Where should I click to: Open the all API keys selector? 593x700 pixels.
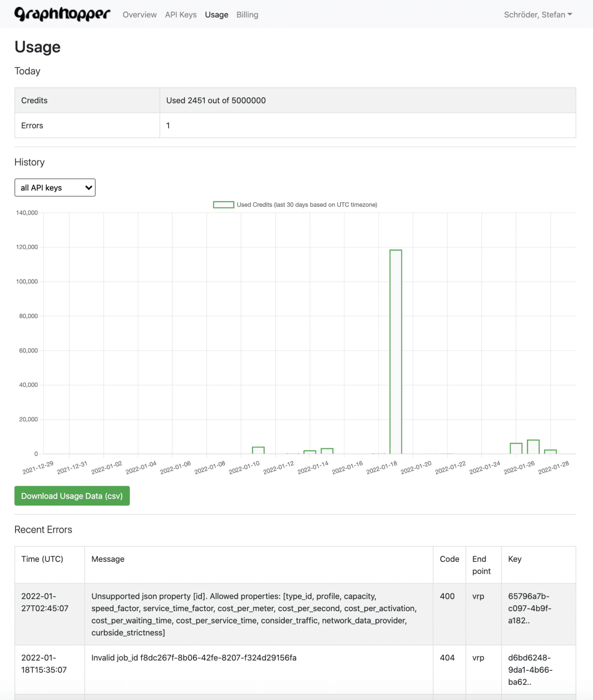(55, 187)
